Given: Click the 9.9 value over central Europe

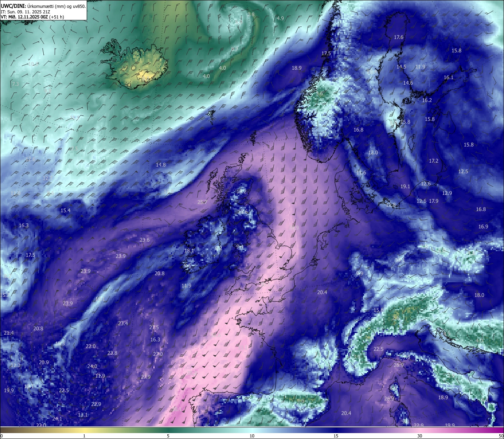Looking at the screenshot, I should (x=359, y=274).
